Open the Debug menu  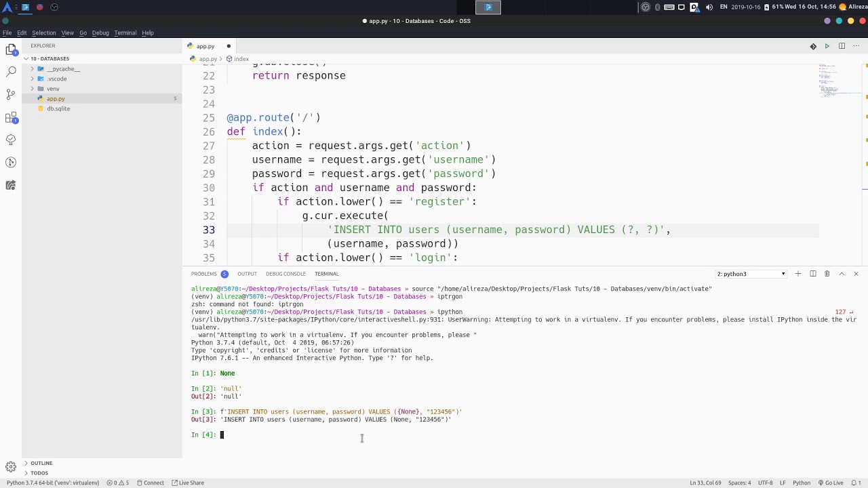click(x=100, y=33)
